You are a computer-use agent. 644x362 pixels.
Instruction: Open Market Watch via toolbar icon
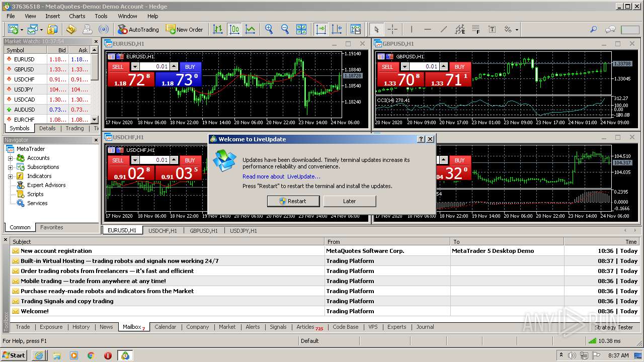[52, 29]
